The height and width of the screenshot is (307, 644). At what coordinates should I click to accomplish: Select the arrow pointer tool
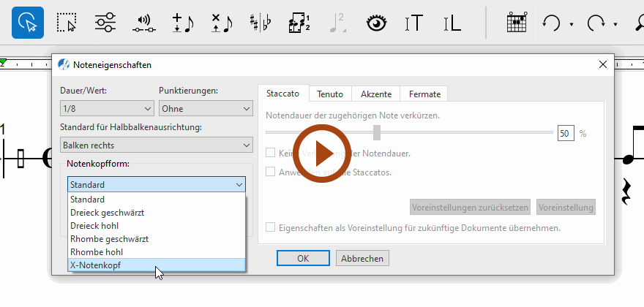28,23
